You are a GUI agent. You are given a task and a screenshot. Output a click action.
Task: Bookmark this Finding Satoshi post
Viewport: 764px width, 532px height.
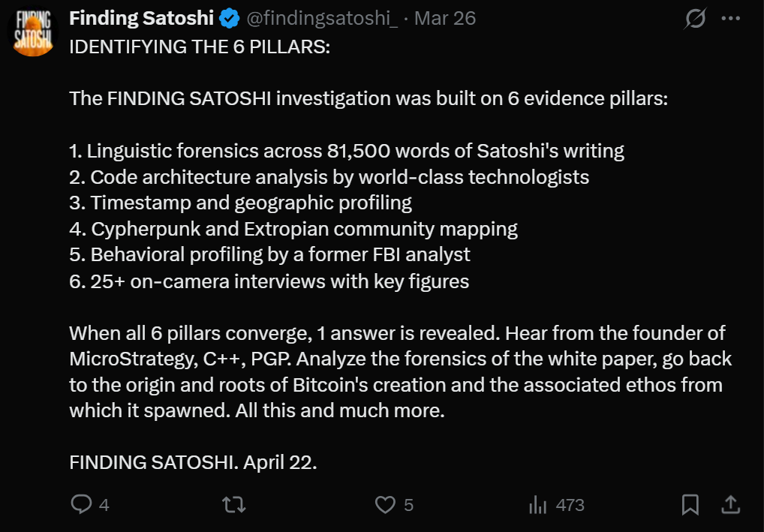pos(690,505)
